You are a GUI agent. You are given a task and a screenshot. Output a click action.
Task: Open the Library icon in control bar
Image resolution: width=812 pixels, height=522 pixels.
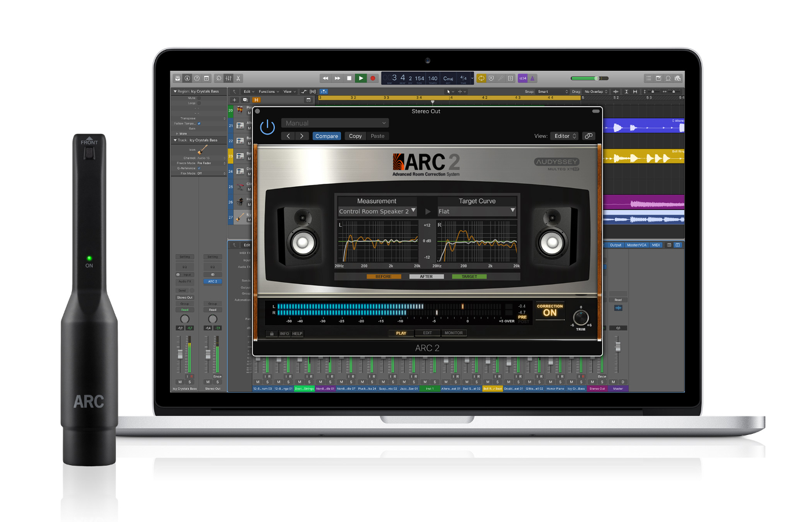(177, 78)
